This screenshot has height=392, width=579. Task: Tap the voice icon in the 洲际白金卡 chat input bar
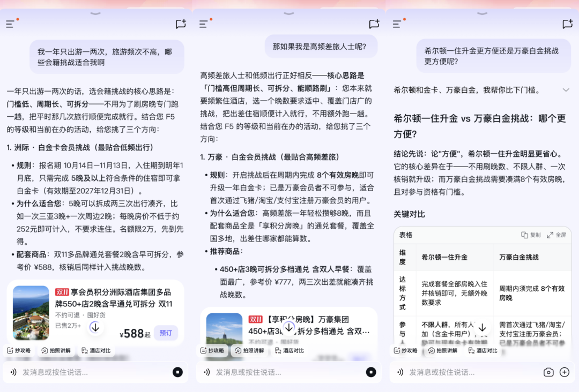pos(13,372)
